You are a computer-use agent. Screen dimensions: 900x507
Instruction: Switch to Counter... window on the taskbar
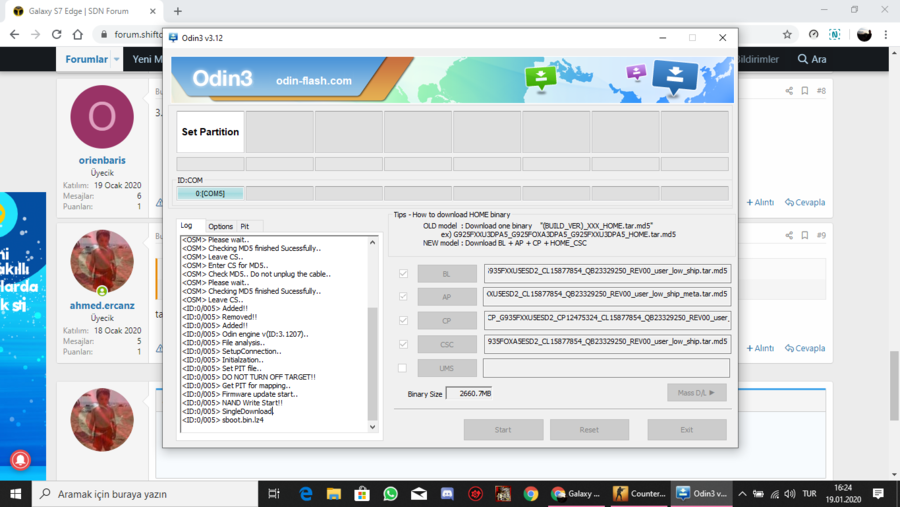(x=638, y=494)
